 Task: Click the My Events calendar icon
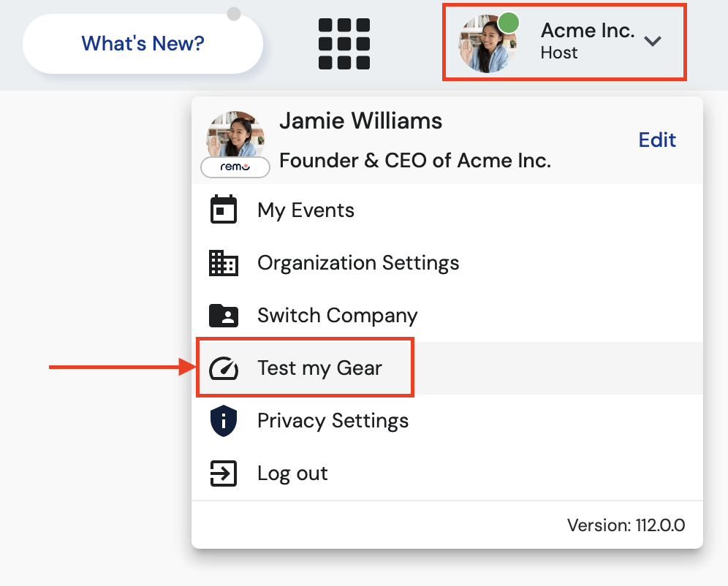[x=224, y=210]
